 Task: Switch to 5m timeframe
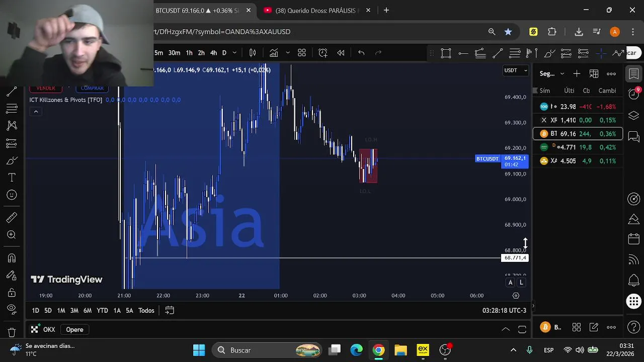pos(158,53)
